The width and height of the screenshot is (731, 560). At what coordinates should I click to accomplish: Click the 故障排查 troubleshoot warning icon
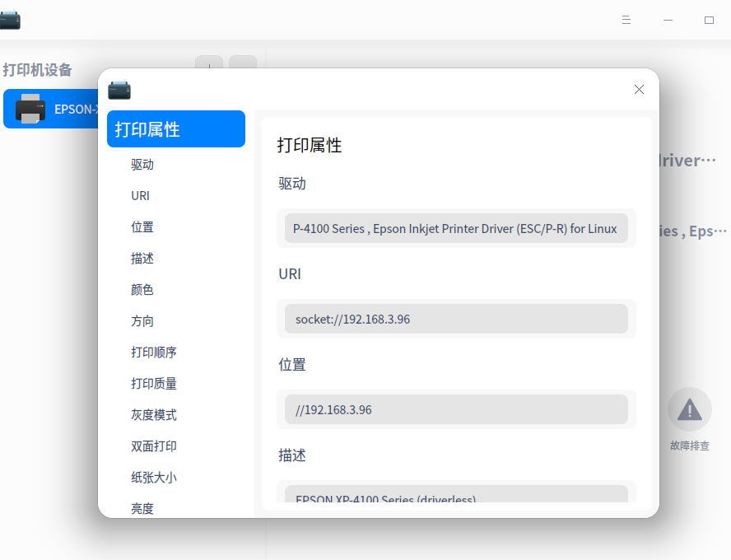pos(689,408)
